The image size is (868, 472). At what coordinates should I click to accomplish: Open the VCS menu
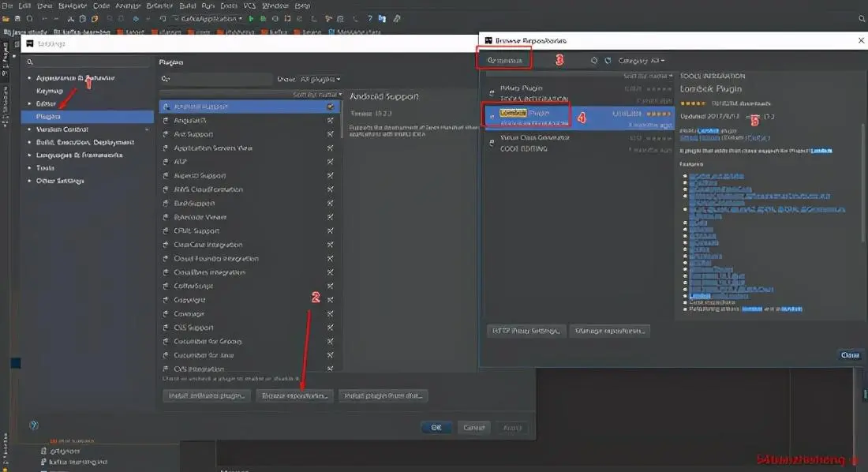[x=249, y=6]
